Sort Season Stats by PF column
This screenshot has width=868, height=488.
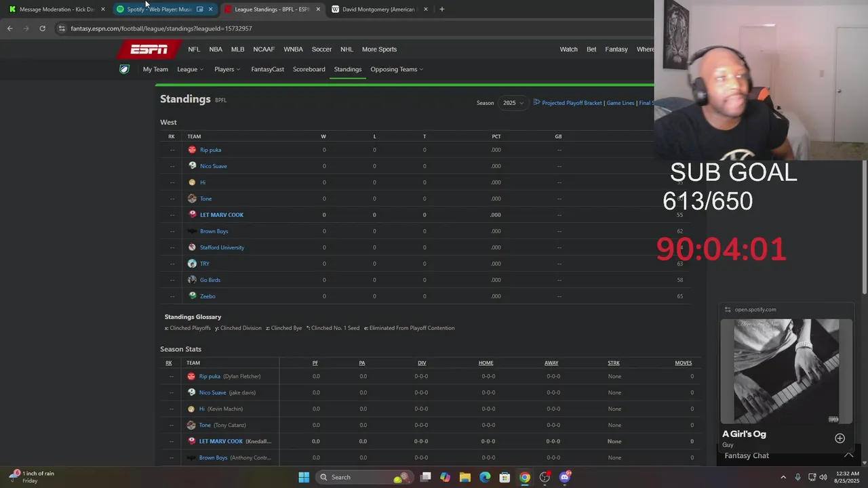(x=315, y=363)
